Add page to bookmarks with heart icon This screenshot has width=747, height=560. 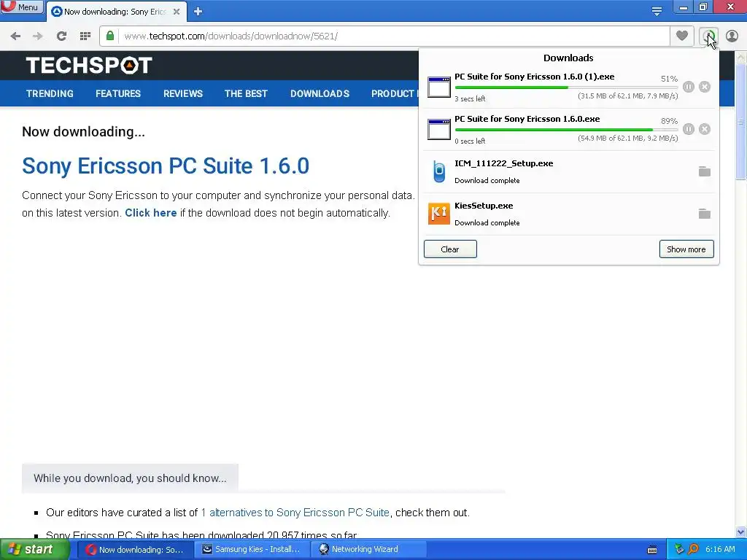[x=682, y=36]
